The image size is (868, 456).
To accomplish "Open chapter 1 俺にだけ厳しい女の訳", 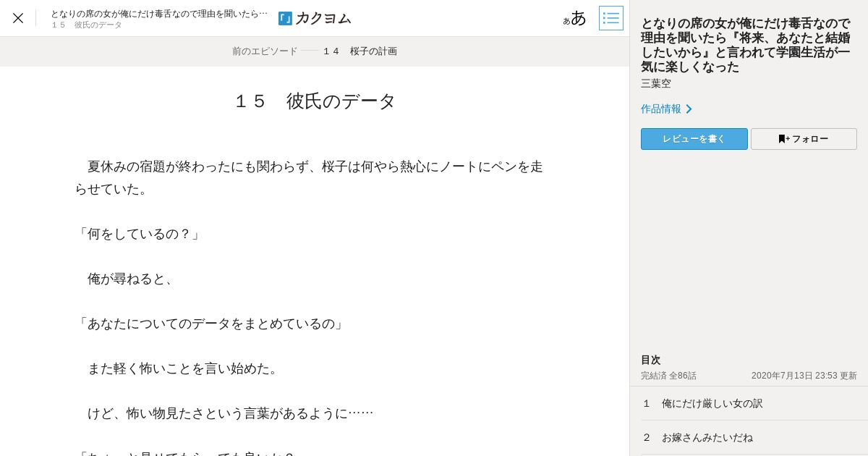I will click(749, 403).
